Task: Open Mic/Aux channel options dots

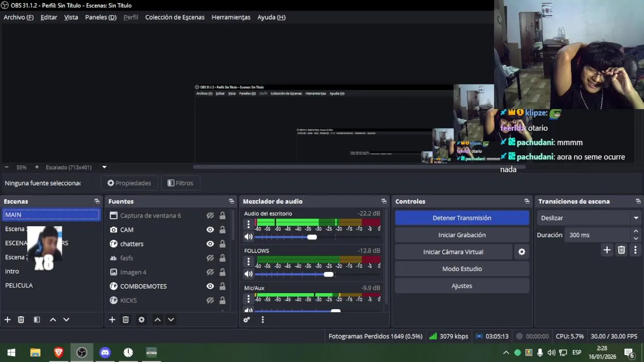Action: point(248,299)
